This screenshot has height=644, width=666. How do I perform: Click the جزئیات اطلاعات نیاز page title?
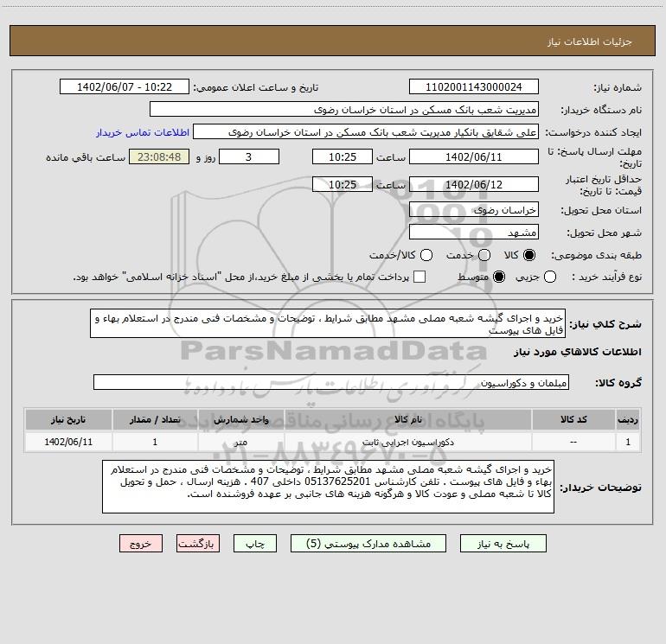pyautogui.click(x=590, y=41)
